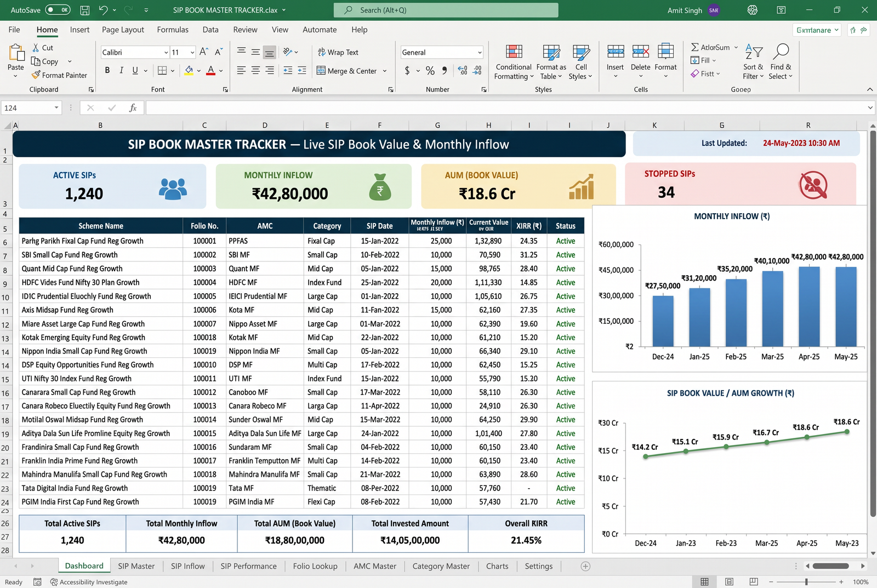Click the Percent Style icon
Viewport: 877px width, 588px height.
(x=430, y=70)
